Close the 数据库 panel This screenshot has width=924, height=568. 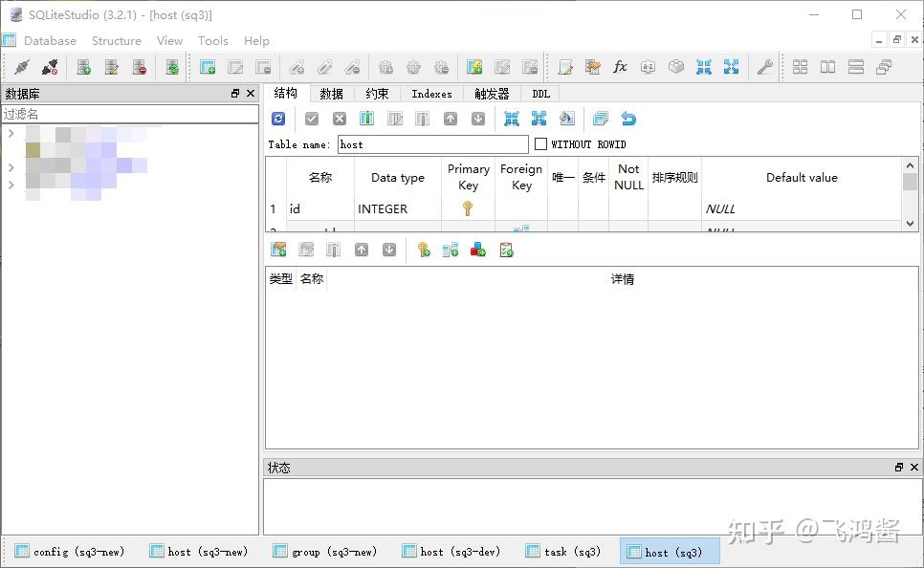coord(251,93)
